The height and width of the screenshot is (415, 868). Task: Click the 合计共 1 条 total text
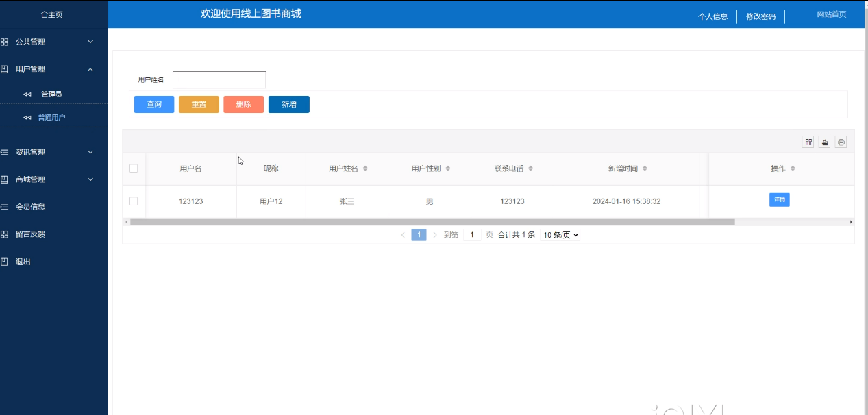click(516, 235)
